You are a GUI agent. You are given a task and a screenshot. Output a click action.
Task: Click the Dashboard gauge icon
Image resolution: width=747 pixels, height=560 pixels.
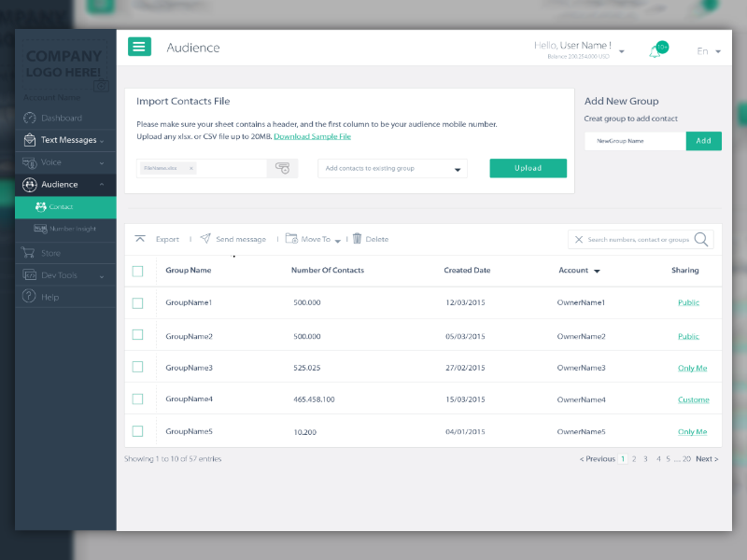tap(30, 119)
